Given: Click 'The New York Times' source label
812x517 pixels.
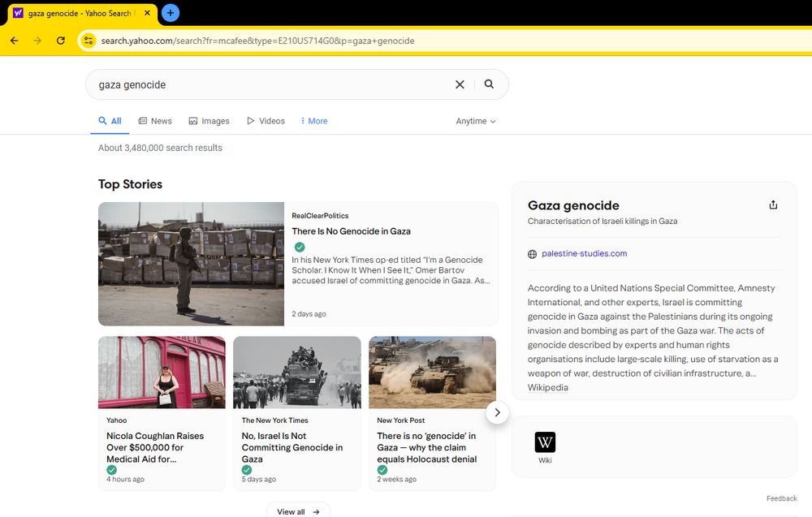Looking at the screenshot, I should point(274,420).
